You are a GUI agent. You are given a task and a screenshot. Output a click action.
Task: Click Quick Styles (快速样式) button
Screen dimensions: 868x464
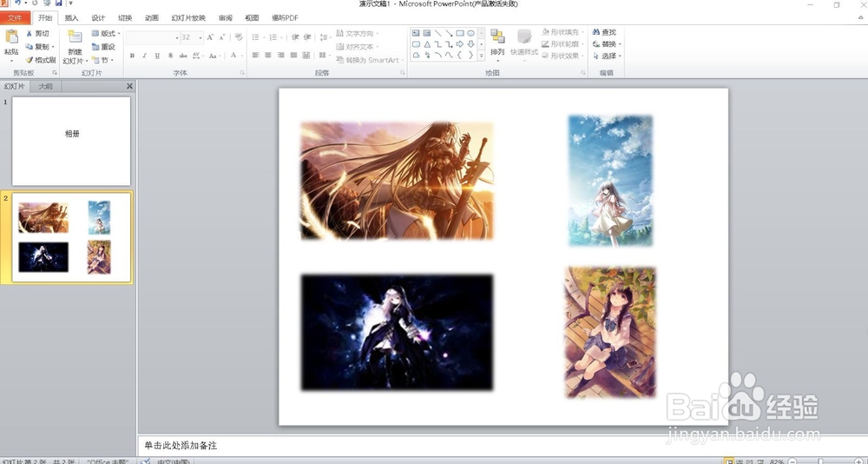(x=524, y=44)
